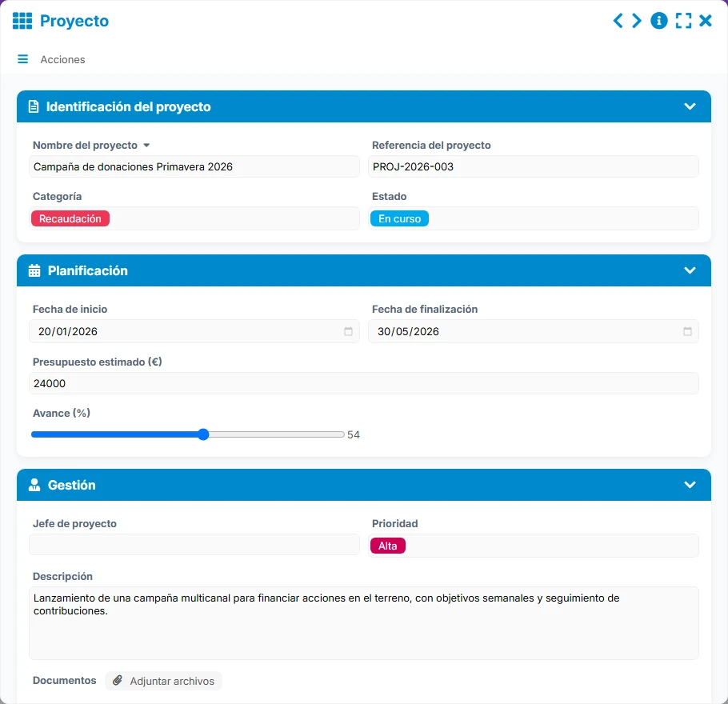Image resolution: width=728 pixels, height=704 pixels.
Task: Open the info circle icon
Action: 659,21
